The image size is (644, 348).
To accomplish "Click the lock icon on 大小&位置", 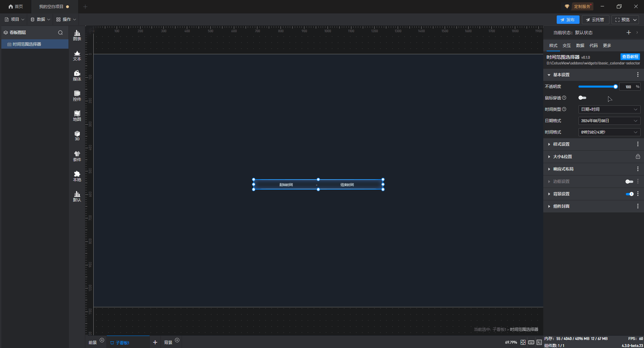I will click(x=638, y=156).
